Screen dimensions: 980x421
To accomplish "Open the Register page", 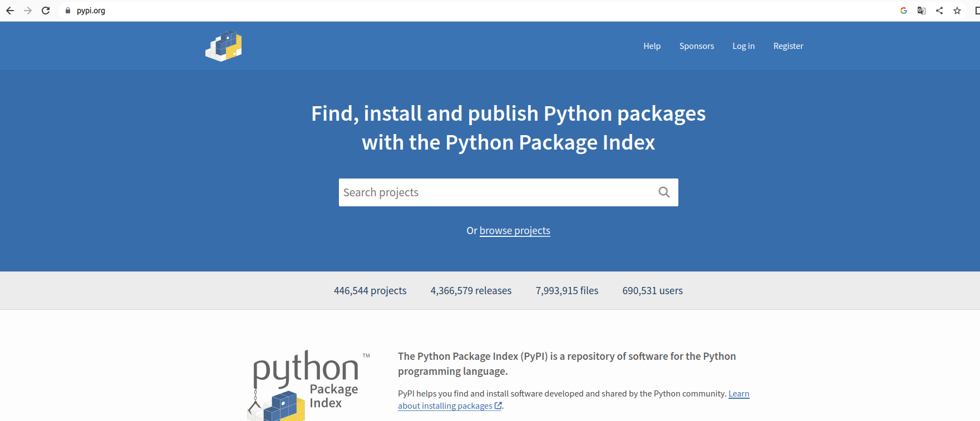I will 788,46.
